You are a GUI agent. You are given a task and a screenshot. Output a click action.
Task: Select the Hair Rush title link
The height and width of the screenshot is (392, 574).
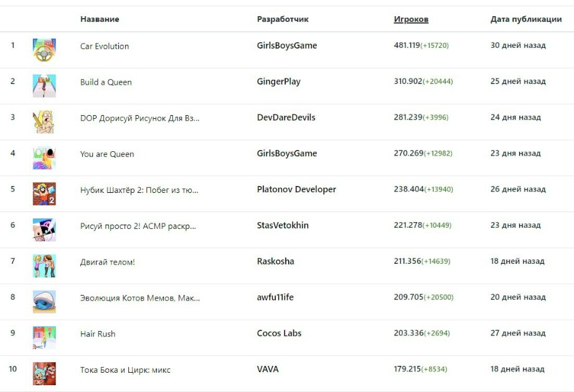coord(98,334)
